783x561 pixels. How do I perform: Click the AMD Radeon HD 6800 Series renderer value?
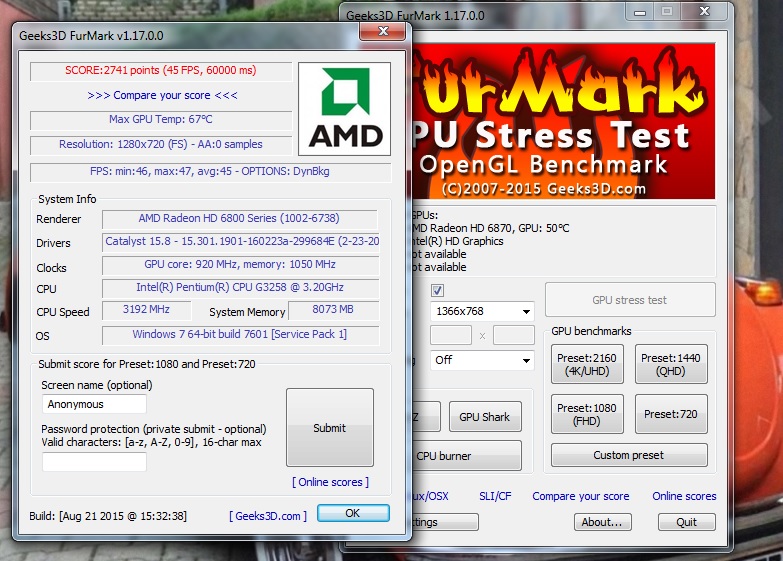click(x=239, y=218)
